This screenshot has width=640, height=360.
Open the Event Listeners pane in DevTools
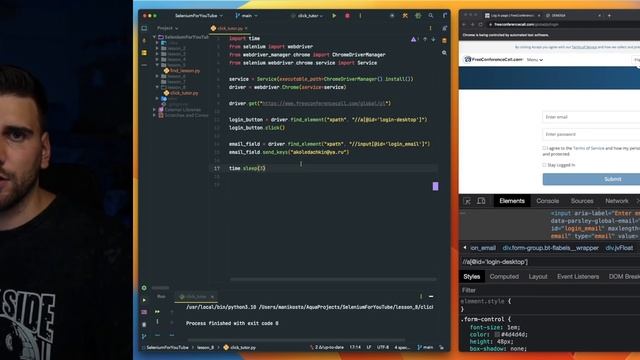578,276
